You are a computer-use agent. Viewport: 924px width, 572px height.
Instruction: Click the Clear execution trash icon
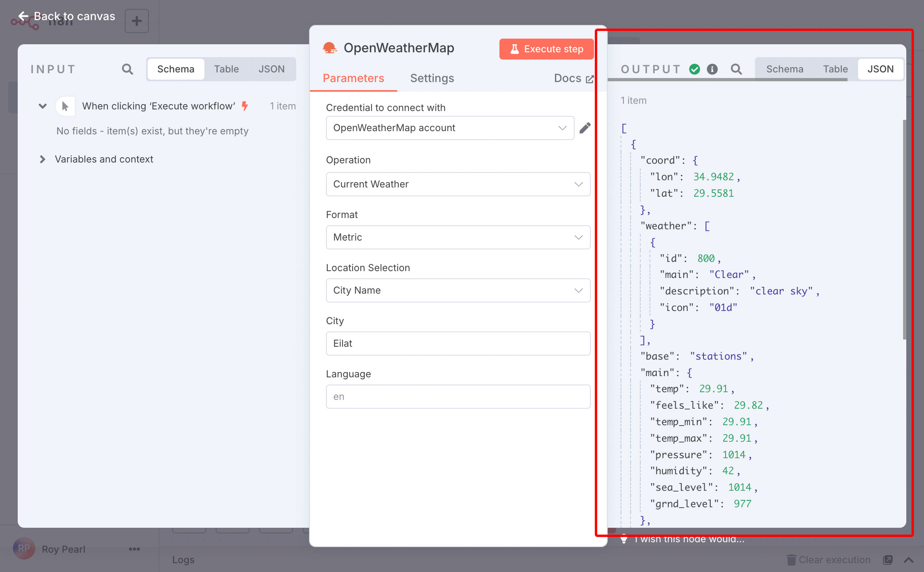[x=791, y=560]
